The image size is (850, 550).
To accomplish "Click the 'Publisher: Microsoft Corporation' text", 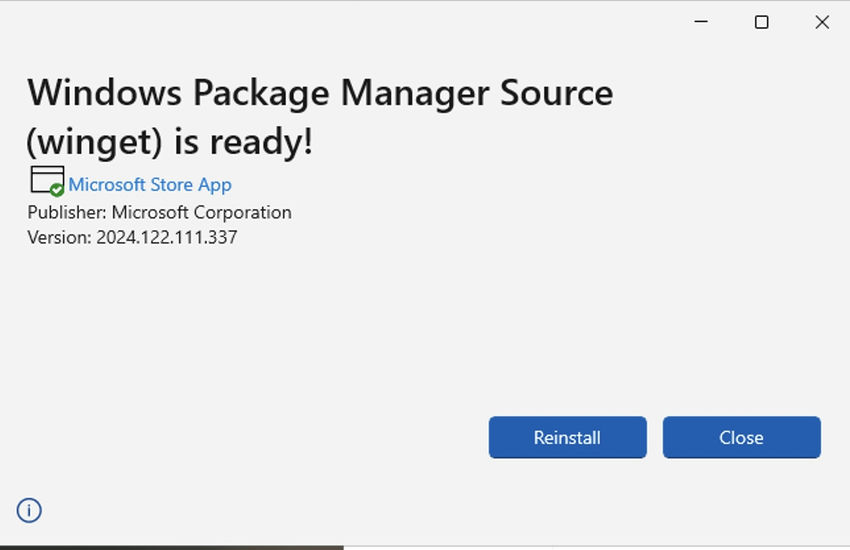I will (159, 212).
